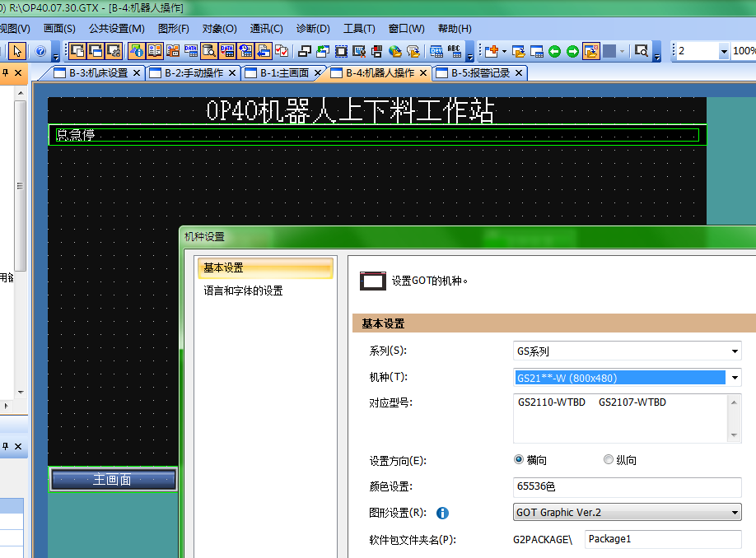This screenshot has width=756, height=558.
Task: Click the screen preview magnifier icon
Action: [641, 51]
